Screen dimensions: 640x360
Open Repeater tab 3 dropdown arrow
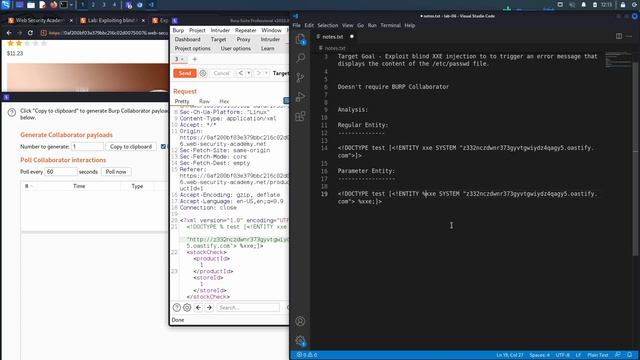click(x=182, y=59)
